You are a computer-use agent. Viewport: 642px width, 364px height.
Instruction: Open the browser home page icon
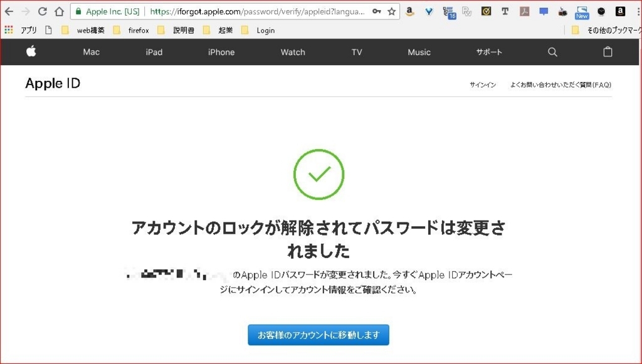click(x=60, y=11)
